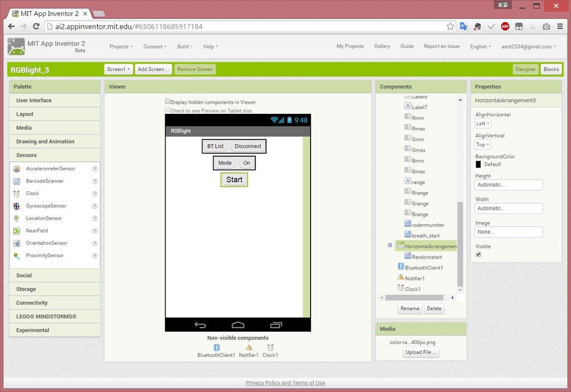Viewport: 571px width, 392px height.
Task: Click the AccelerometerSensor palette icon
Action: pos(17,168)
